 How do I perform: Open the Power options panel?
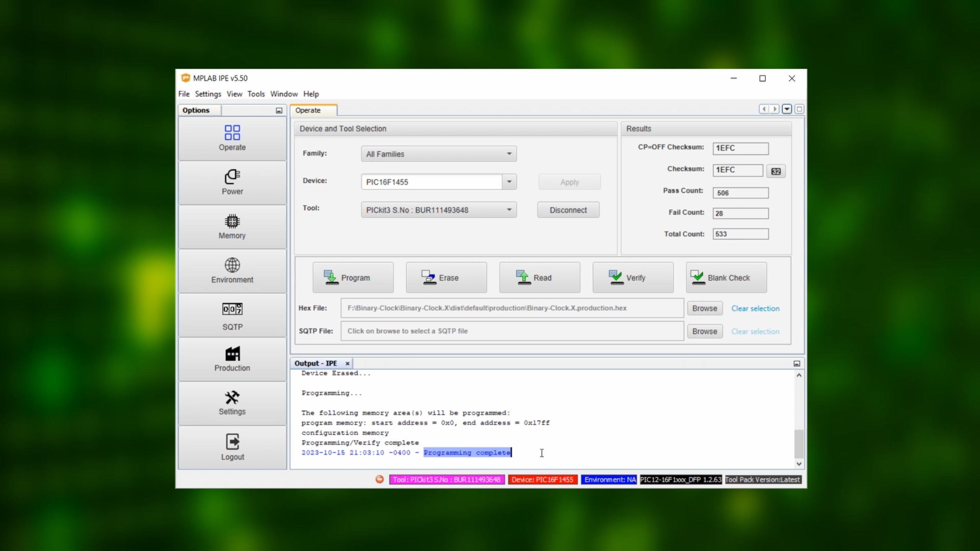click(232, 182)
